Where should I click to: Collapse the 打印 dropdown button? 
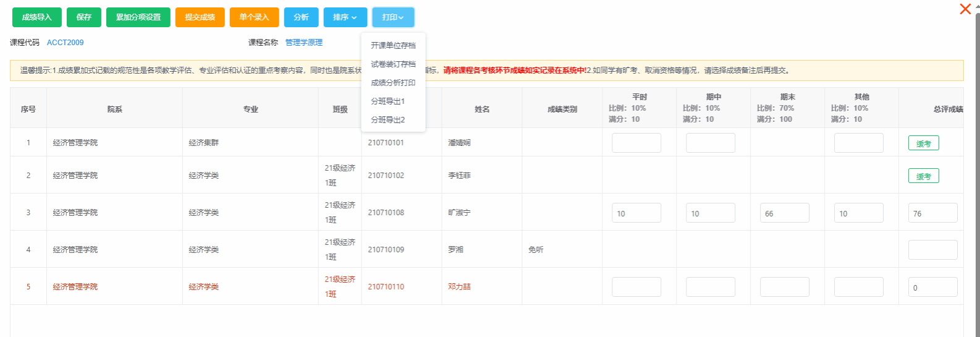click(394, 17)
